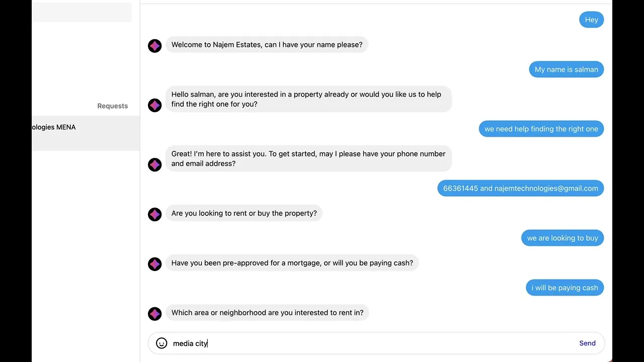This screenshot has width=644, height=362.
Task: Click bot avatar next to rent or buy question
Action: pyautogui.click(x=155, y=214)
